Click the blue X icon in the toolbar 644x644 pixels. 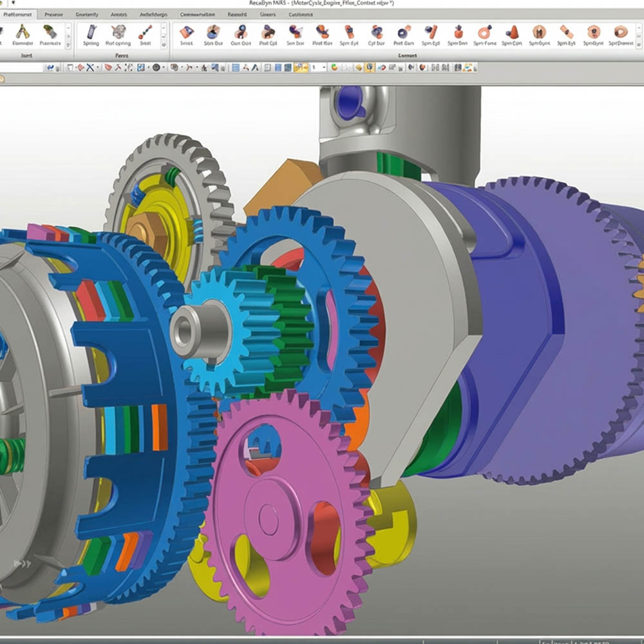(x=90, y=67)
